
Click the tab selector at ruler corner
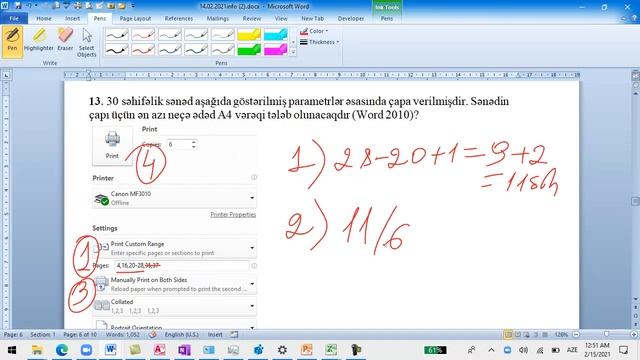point(6,75)
